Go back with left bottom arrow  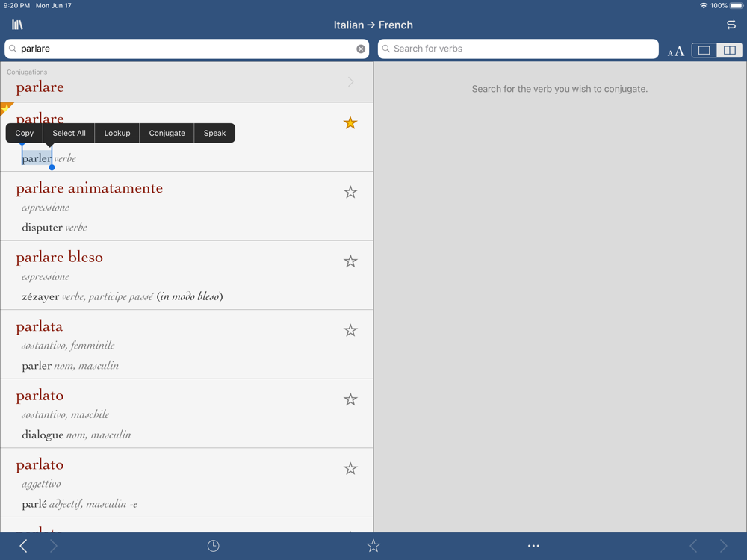[x=23, y=546]
